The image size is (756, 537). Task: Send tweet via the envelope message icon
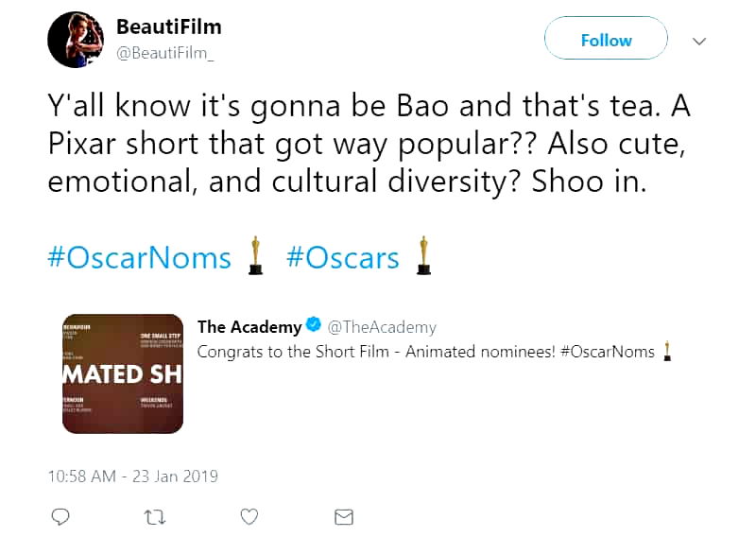tap(344, 516)
